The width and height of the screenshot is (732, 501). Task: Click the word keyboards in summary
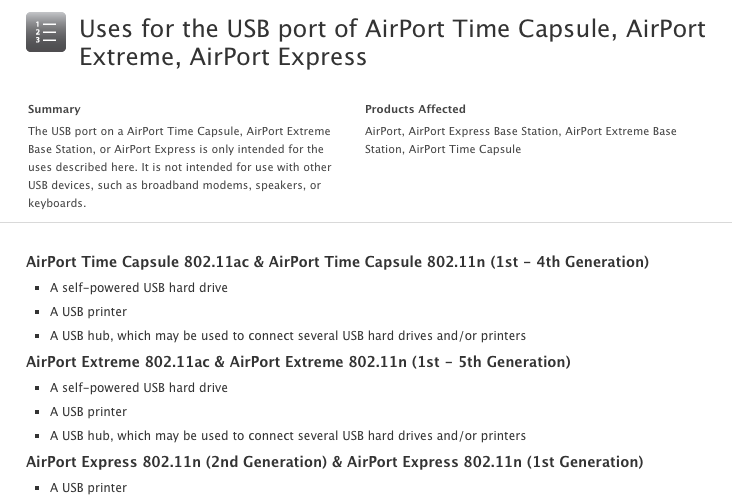tap(56, 204)
